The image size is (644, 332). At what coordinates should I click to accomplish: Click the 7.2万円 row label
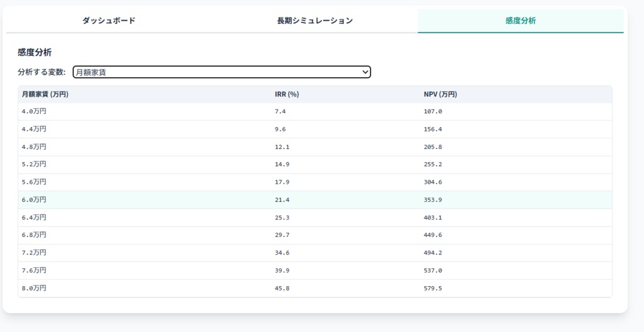[x=34, y=252]
